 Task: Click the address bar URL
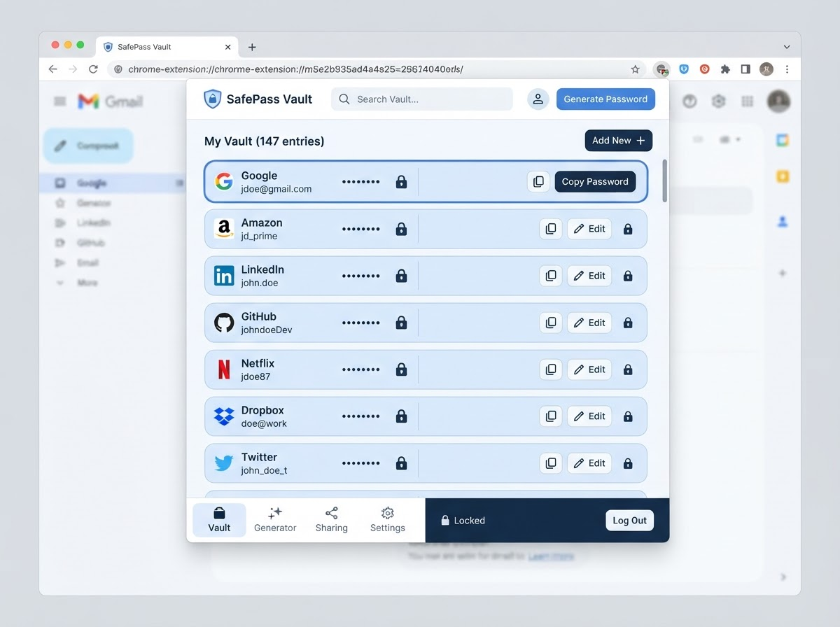pyautogui.click(x=295, y=69)
